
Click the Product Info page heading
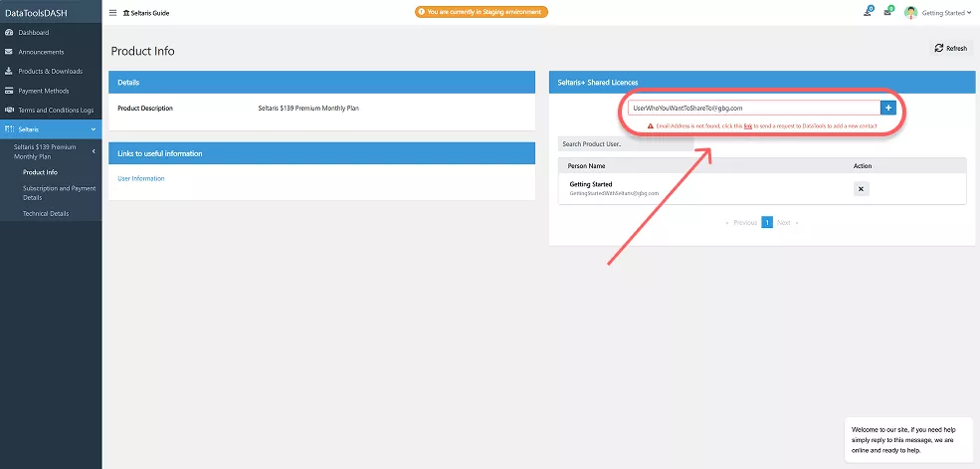coord(142,51)
